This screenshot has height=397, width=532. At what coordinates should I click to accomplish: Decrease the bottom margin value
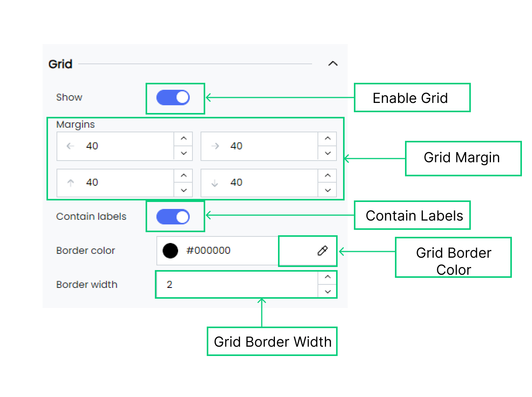pos(328,190)
